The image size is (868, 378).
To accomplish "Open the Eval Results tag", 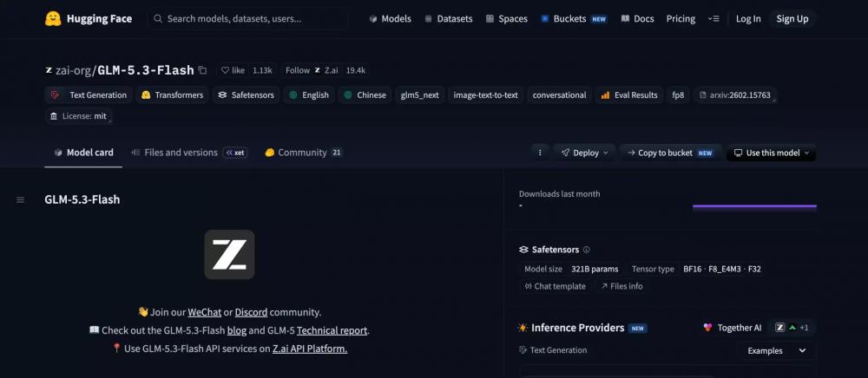I will [629, 95].
